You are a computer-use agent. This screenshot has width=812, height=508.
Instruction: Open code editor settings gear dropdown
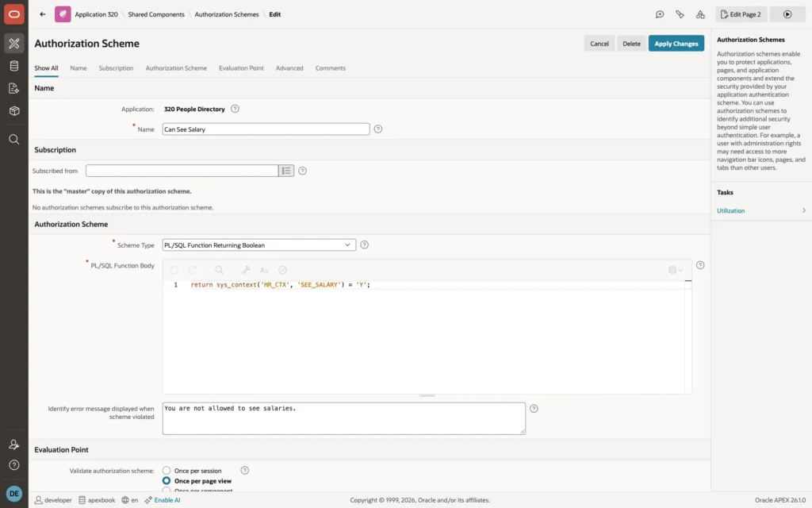(x=676, y=270)
